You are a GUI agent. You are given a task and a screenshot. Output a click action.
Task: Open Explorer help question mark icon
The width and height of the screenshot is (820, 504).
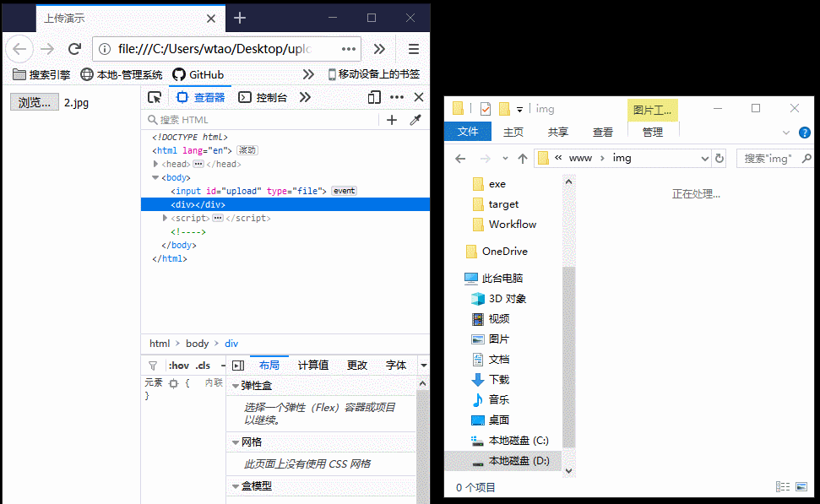pyautogui.click(x=805, y=133)
